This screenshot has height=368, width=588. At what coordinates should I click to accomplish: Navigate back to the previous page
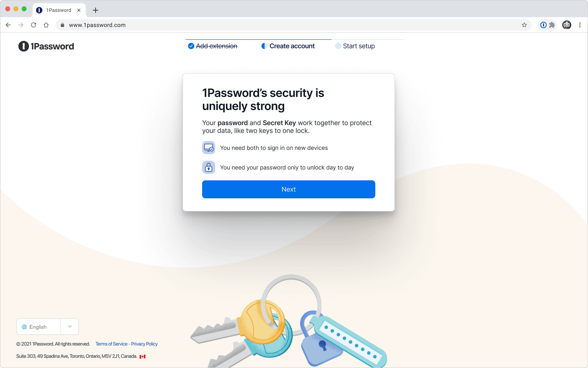point(8,25)
